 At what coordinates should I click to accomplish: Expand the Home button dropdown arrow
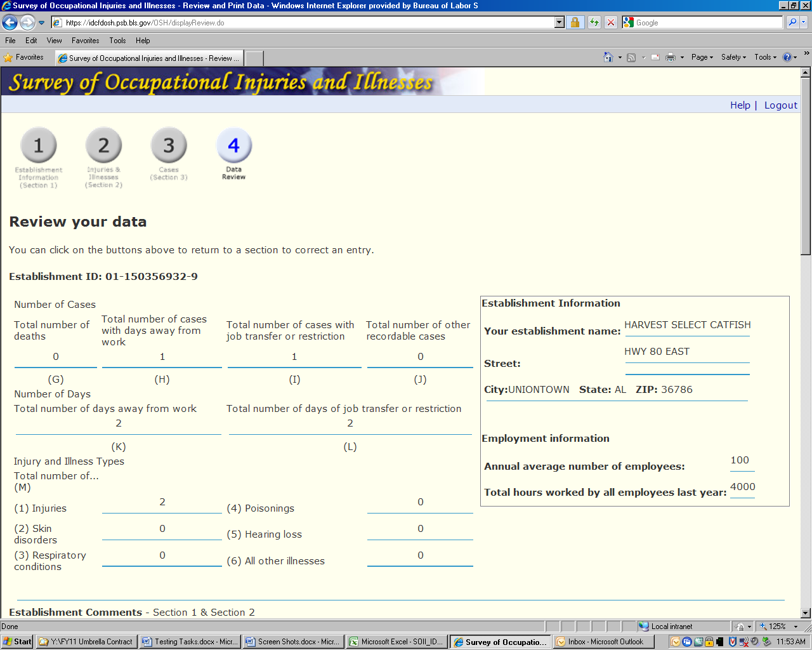620,57
